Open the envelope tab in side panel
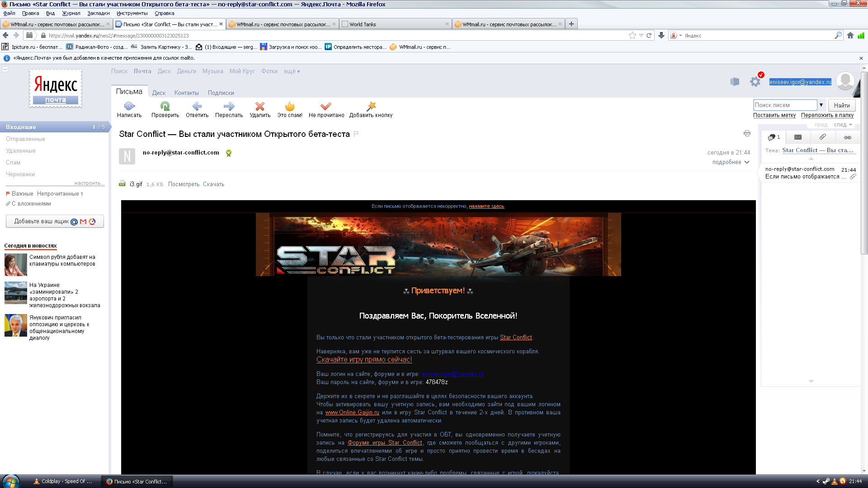 click(798, 137)
